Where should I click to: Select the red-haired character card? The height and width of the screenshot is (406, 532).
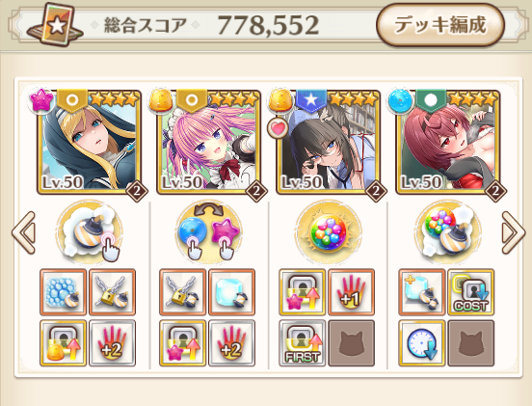click(x=448, y=142)
